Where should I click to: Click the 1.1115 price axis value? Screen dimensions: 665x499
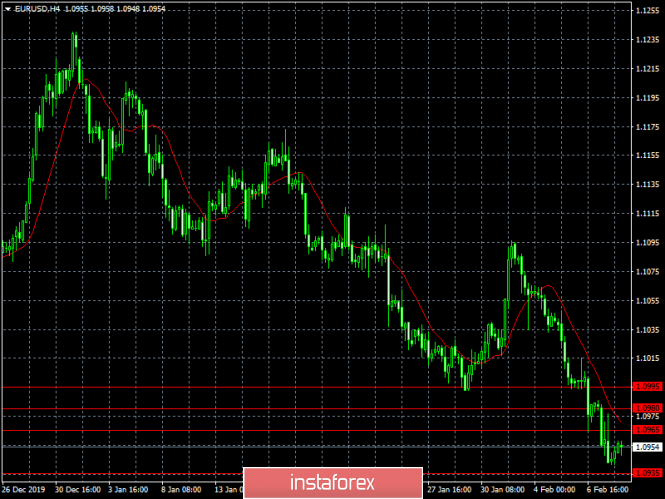[648, 214]
